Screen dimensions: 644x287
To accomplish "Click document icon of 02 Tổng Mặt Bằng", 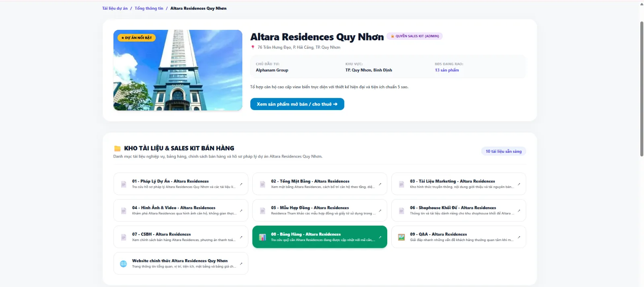I will [x=262, y=184].
